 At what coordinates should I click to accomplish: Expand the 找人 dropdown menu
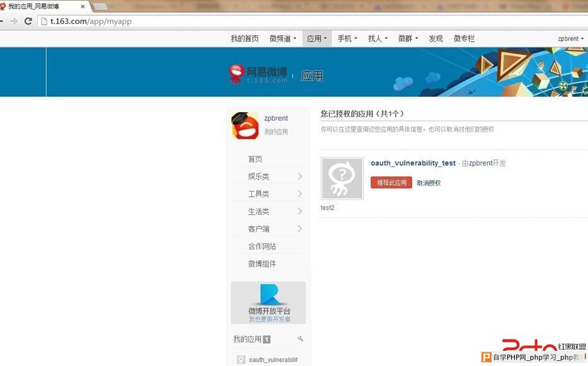tap(378, 38)
